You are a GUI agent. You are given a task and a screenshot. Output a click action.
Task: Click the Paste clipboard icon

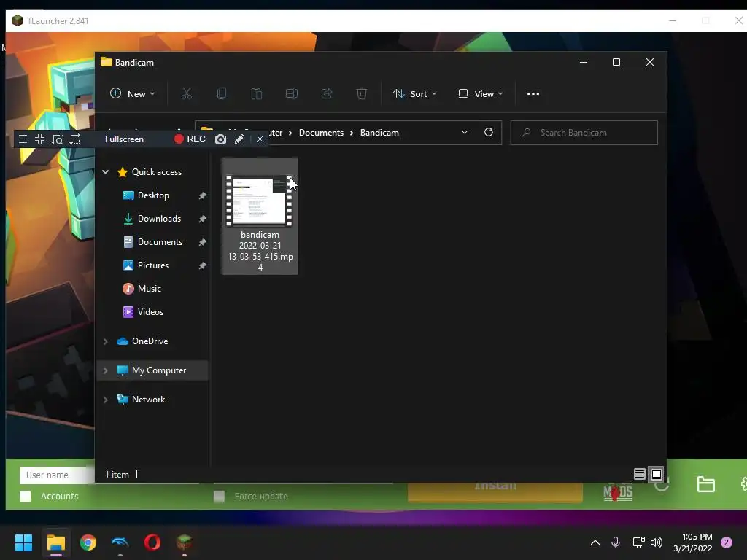pos(257,94)
